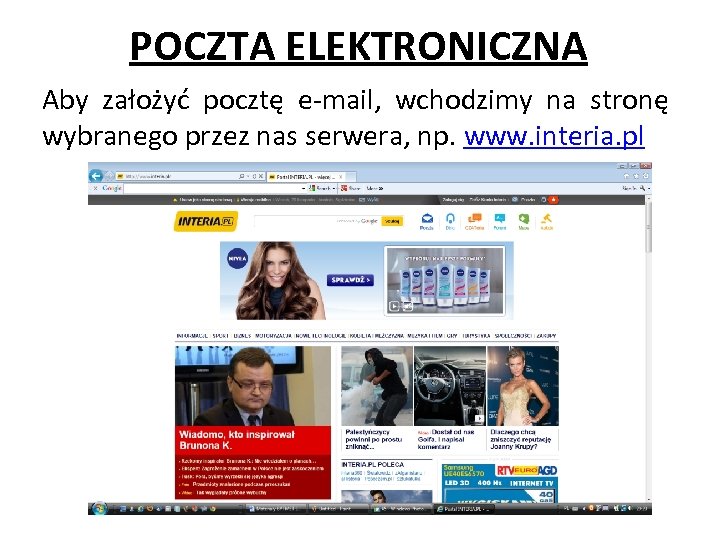Click the SPRAWDŹ button on Nivea banner
The height and width of the screenshot is (540, 720).
click(x=350, y=280)
